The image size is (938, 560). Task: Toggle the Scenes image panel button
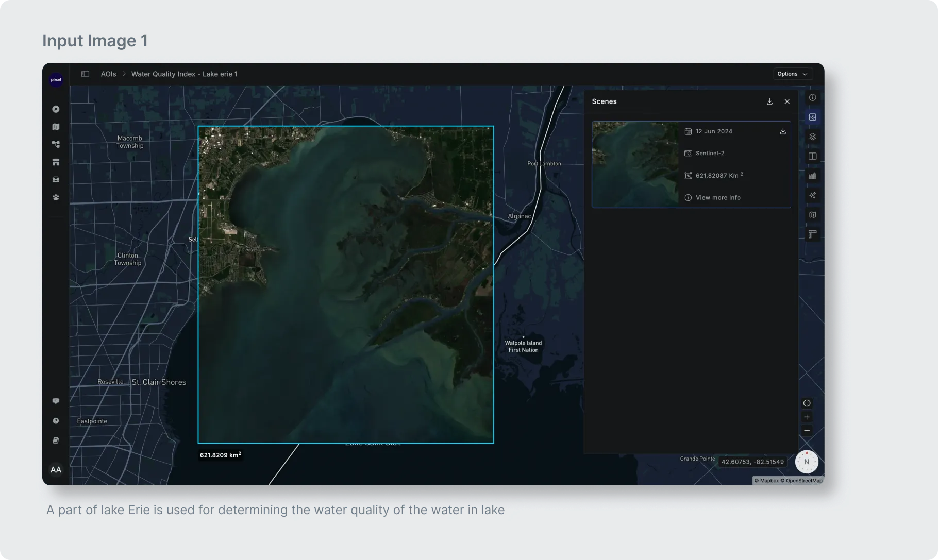pyautogui.click(x=812, y=117)
